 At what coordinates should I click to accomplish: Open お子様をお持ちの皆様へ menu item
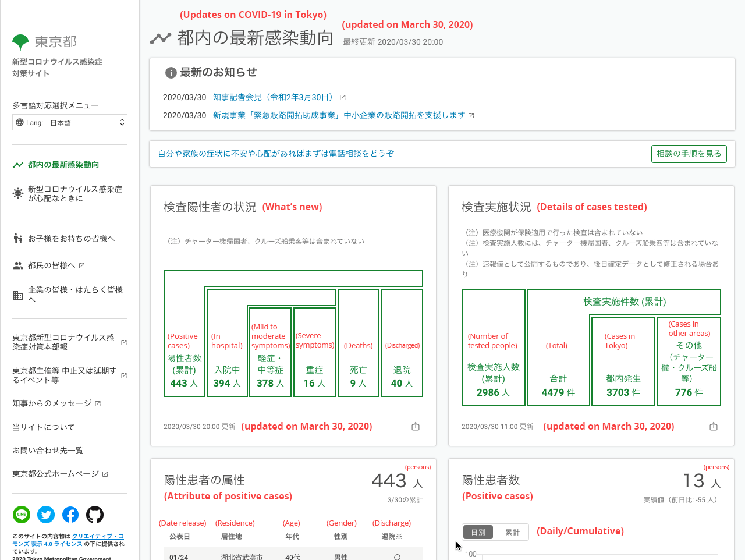[x=71, y=239]
